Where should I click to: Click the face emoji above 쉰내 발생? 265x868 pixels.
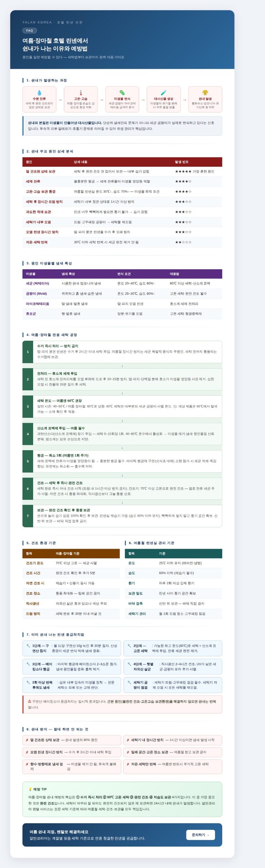pos(205,93)
